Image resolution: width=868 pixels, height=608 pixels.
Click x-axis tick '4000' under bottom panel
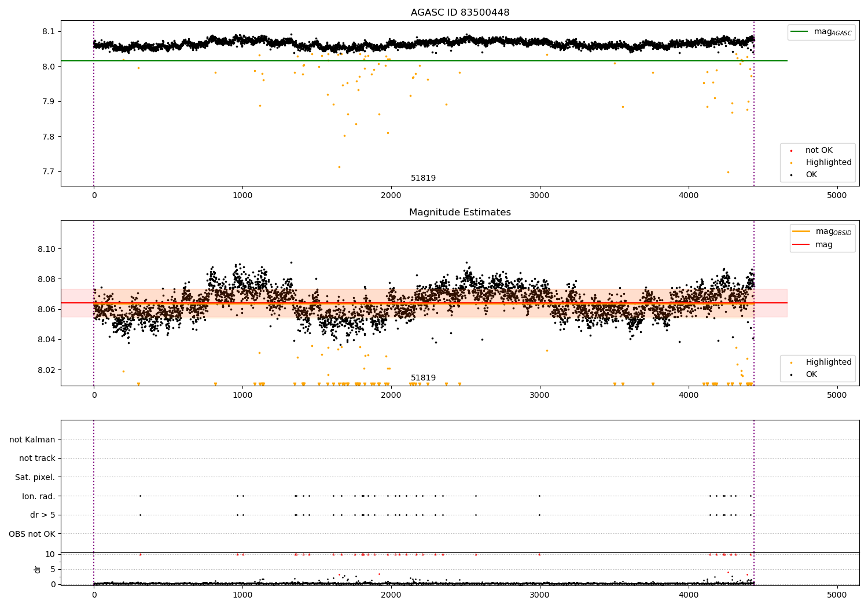pos(689,595)
